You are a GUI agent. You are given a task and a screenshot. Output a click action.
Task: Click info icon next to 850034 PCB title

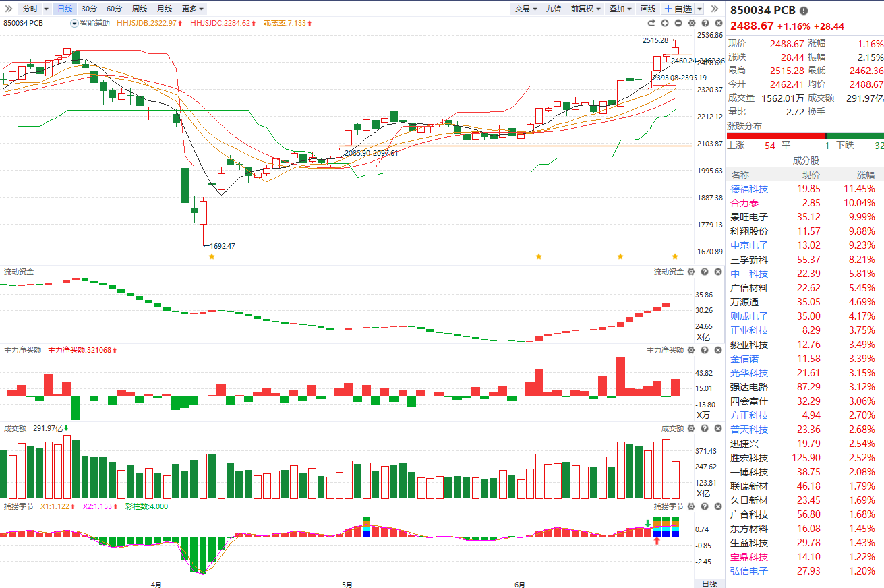(803, 11)
